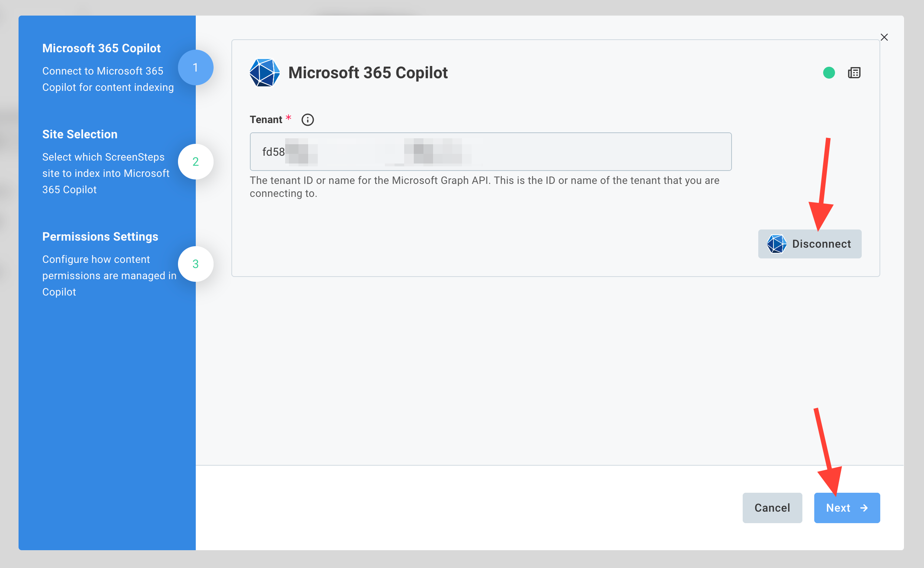This screenshot has width=924, height=568.
Task: Click the Site Selection step description
Action: 106,173
